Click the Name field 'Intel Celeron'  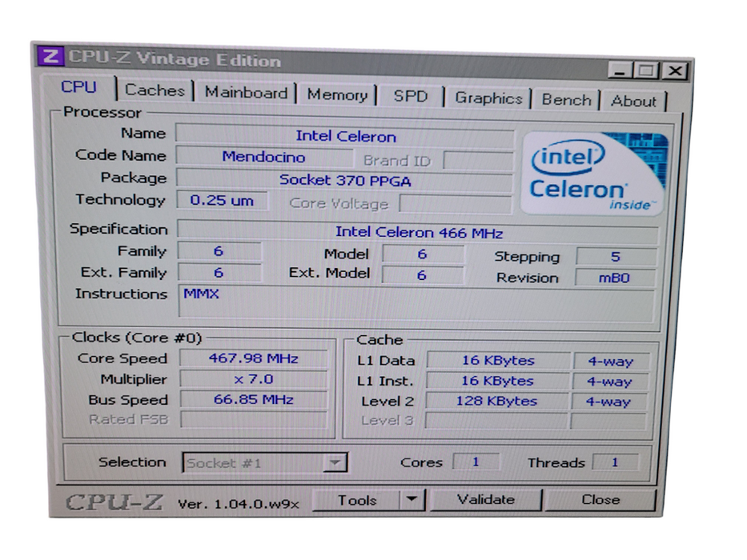pos(345,136)
